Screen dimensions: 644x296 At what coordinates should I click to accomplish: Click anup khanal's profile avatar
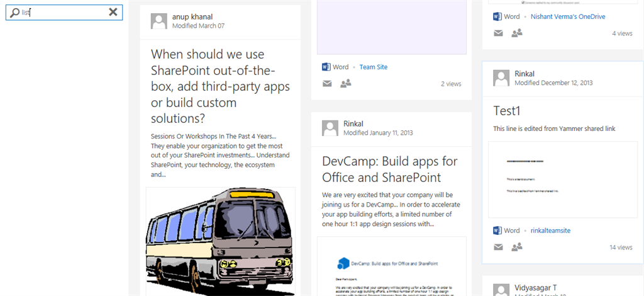click(159, 21)
